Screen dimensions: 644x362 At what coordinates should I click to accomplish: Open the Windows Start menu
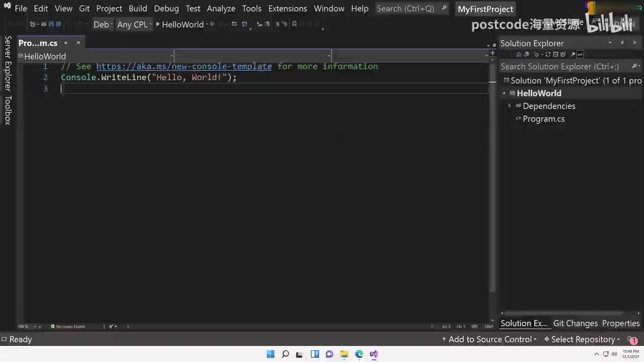(270, 354)
